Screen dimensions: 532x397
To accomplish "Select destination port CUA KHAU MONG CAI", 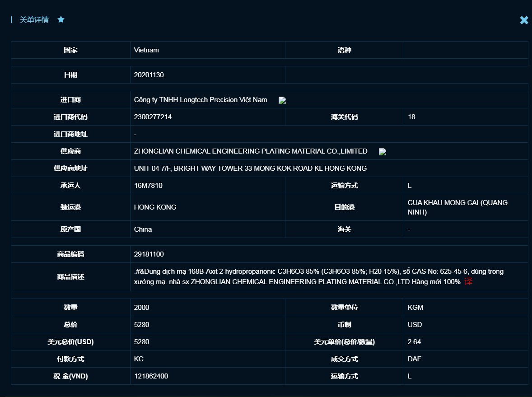I will point(457,207).
